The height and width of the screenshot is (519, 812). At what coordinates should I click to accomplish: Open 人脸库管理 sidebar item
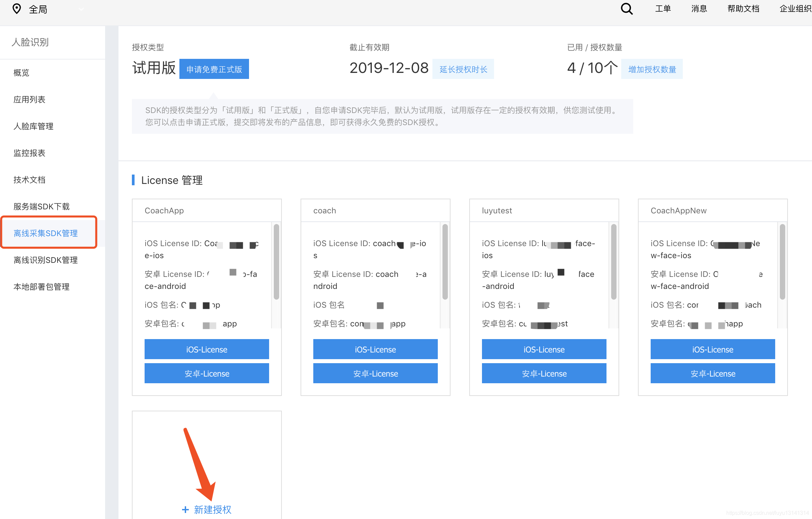click(x=33, y=126)
